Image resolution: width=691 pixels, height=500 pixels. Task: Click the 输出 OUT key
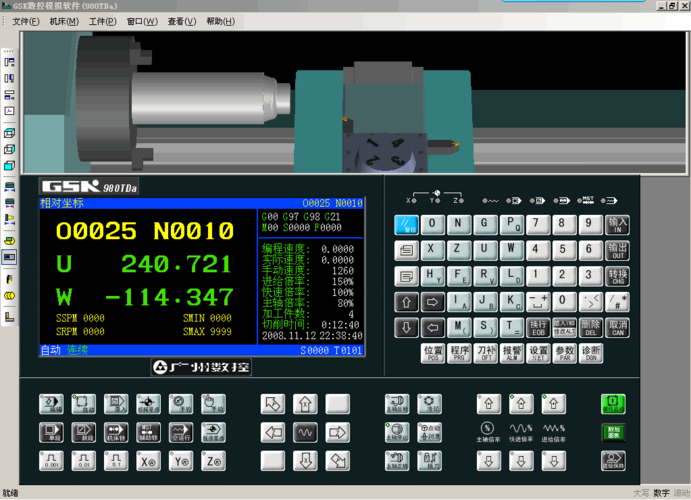pyautogui.click(x=617, y=251)
